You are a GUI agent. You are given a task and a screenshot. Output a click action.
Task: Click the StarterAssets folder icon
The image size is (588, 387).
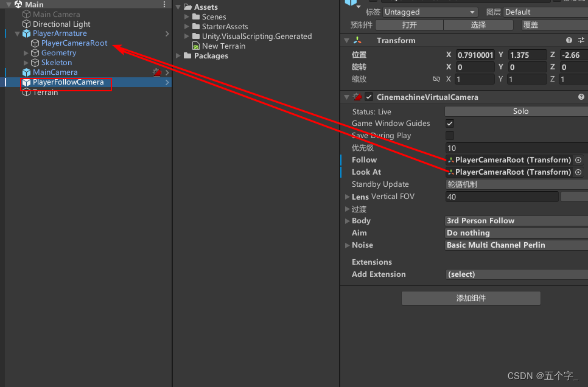[196, 26]
